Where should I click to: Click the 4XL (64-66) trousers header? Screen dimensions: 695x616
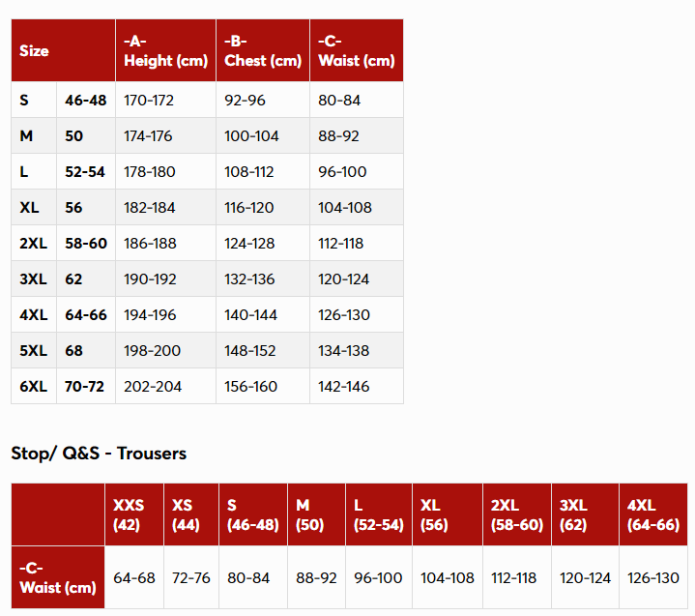(653, 514)
